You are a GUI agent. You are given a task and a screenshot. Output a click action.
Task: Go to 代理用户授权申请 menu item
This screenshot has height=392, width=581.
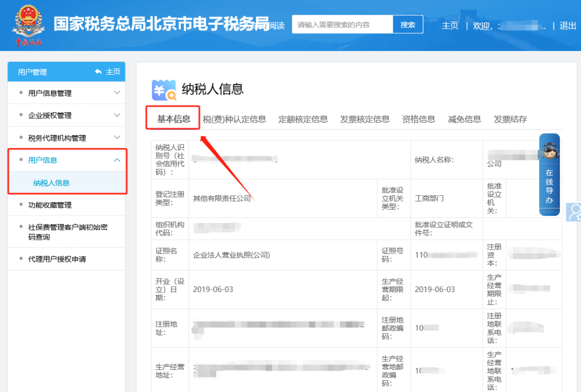point(57,259)
